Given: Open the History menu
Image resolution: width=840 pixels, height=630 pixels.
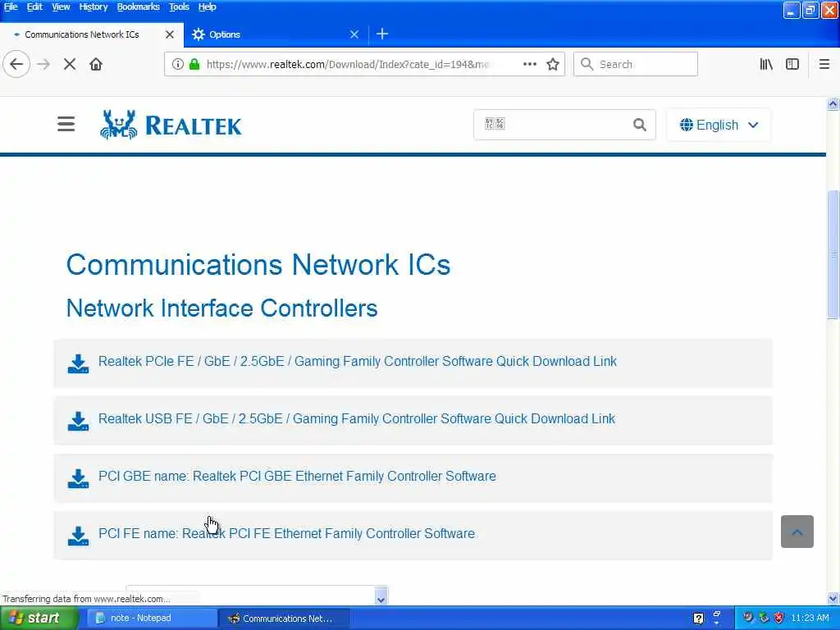Looking at the screenshot, I should [x=94, y=7].
